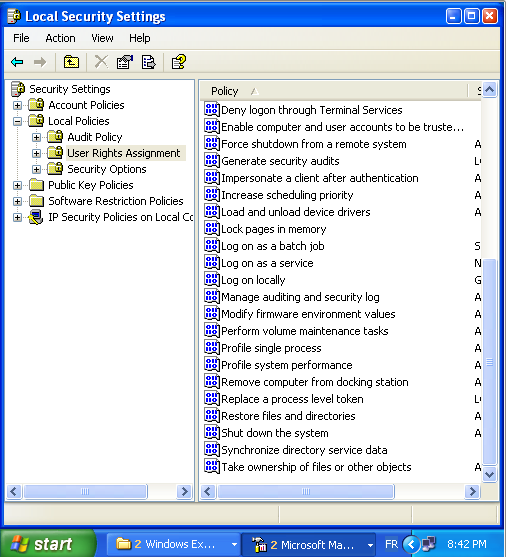The width and height of the screenshot is (506, 557).
Task: Select the User Rights Assignment tree item
Action: [x=124, y=153]
